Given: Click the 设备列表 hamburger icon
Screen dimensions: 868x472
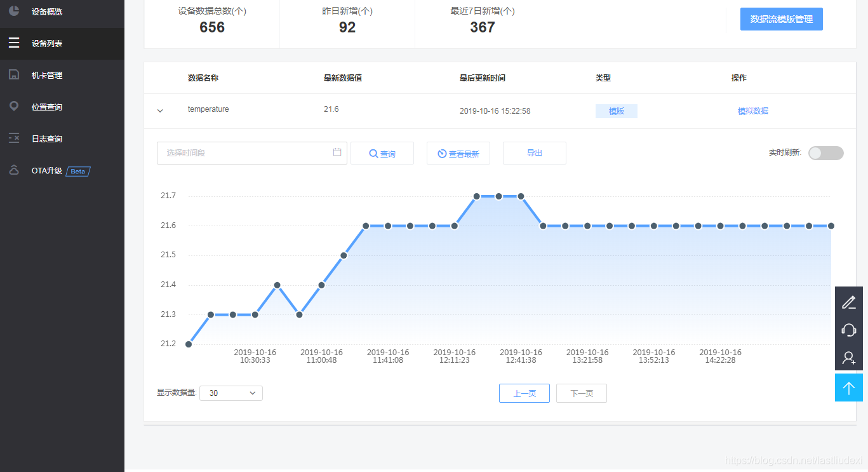Looking at the screenshot, I should [x=14, y=43].
